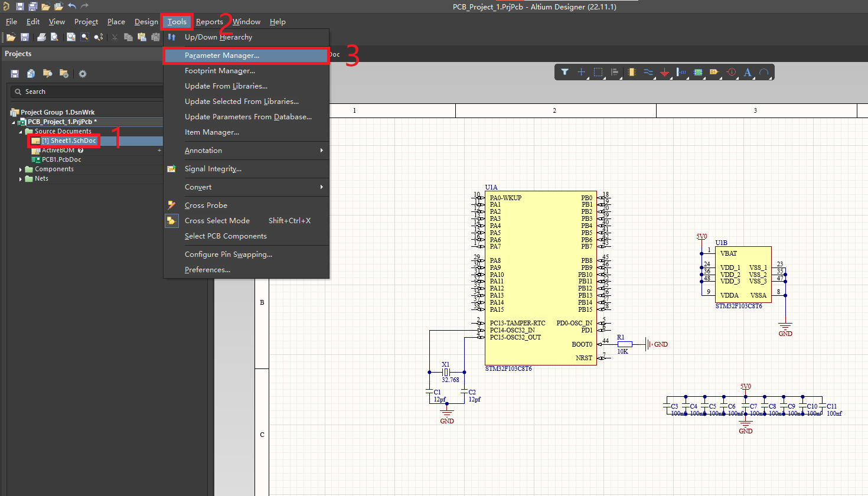868x496 pixels.
Task: Click the Redo arrow in the title bar
Action: [x=84, y=6]
